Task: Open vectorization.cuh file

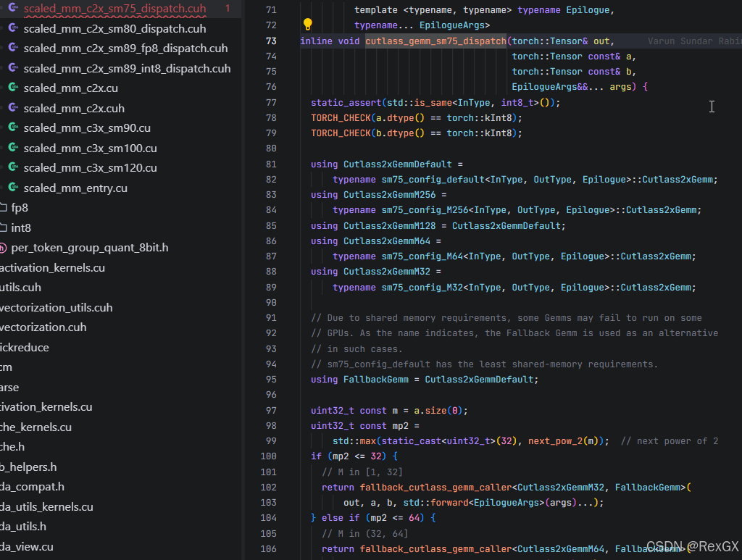Action: (x=43, y=327)
